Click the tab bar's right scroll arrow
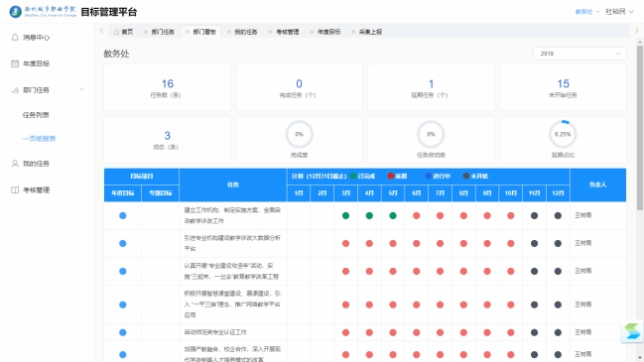Viewport: 644px width, 362px height. [637, 31]
